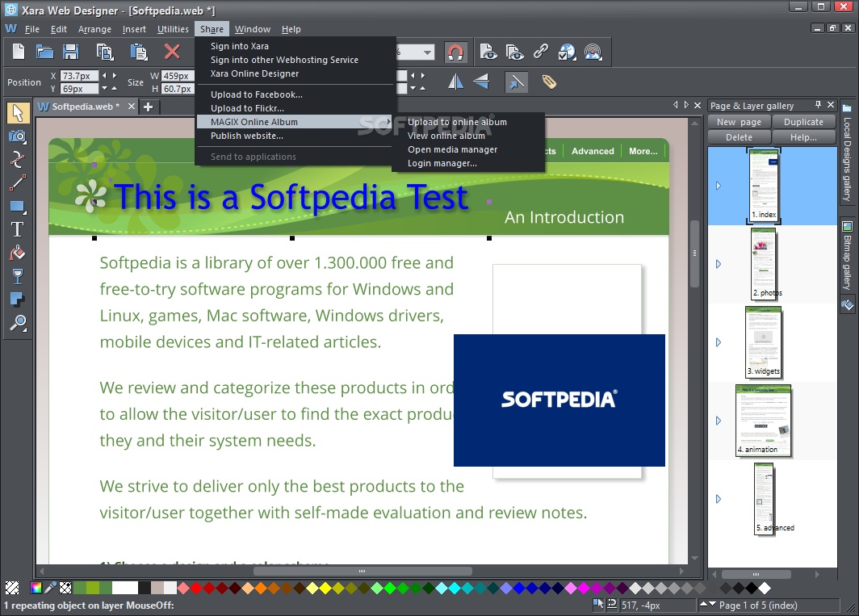Select the Shape Editor curve tool
Viewport: 859px width, 616px height.
(18, 160)
